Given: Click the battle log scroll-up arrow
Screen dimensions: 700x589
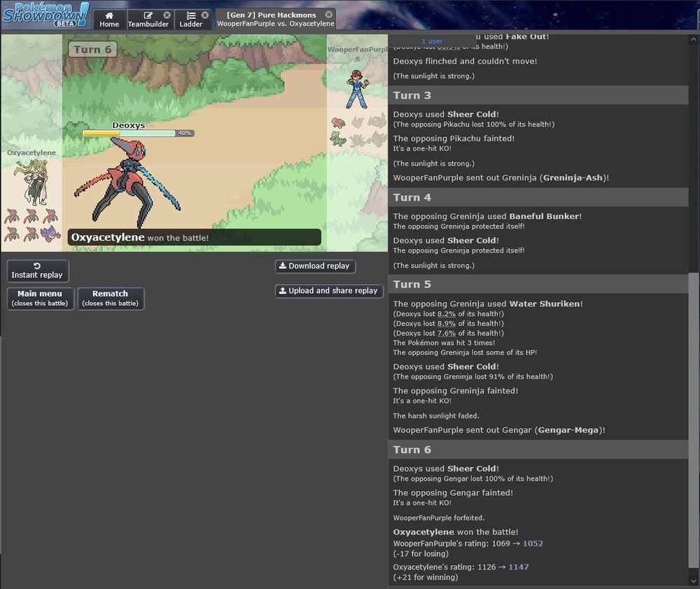Looking at the screenshot, I should pyautogui.click(x=694, y=40).
